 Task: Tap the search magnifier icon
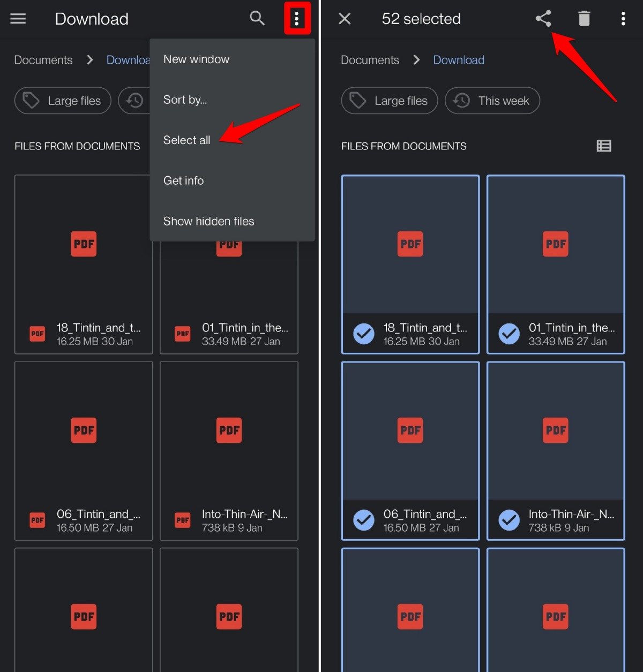(257, 19)
